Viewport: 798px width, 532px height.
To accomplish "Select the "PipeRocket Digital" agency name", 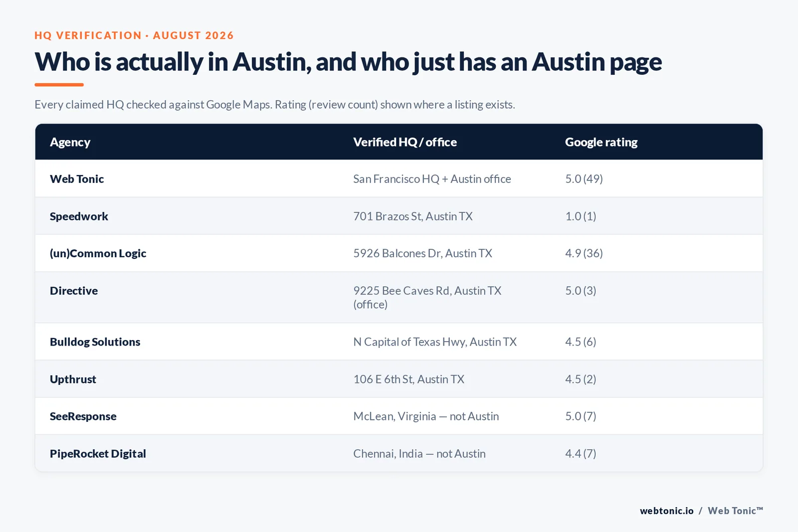I will point(98,454).
